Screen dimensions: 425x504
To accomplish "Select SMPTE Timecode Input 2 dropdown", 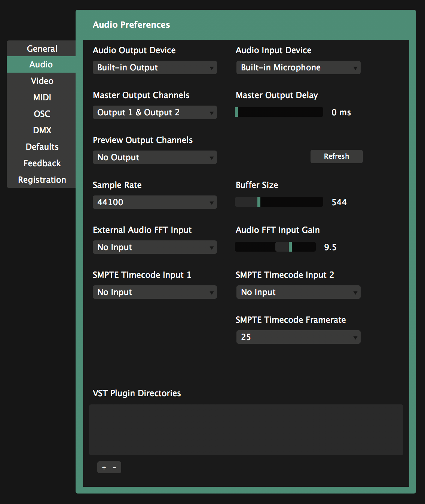I will point(298,292).
